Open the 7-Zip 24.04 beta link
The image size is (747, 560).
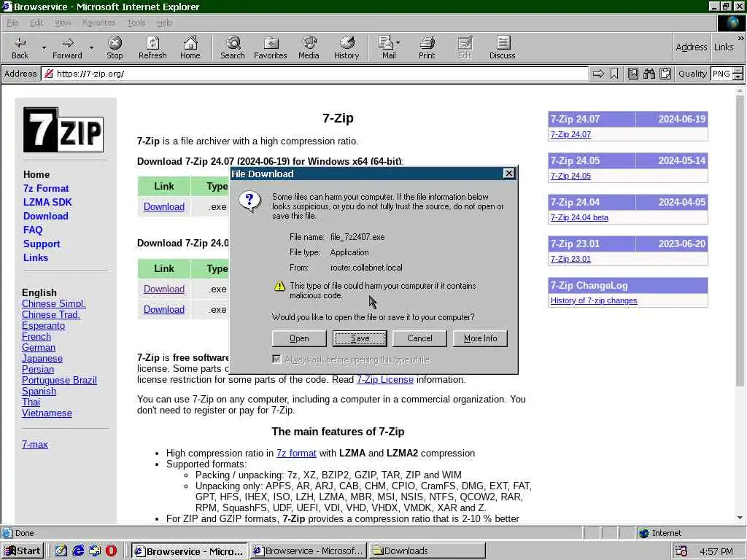579,217
